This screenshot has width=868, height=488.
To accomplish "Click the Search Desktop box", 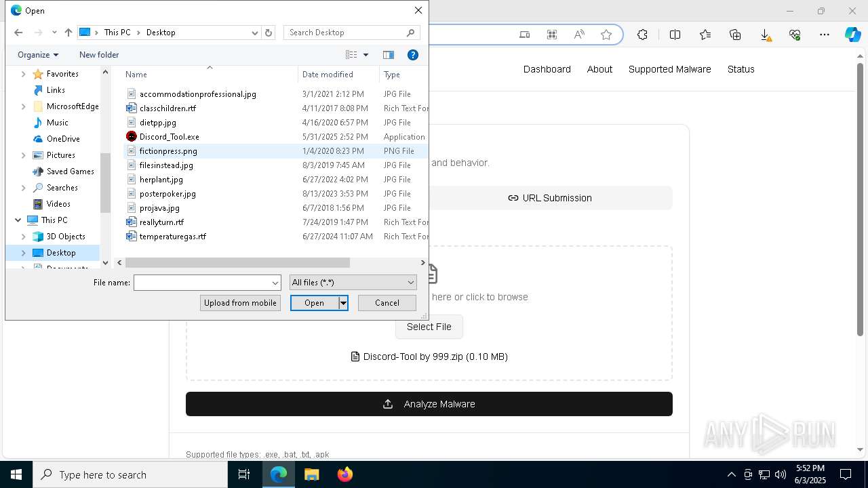I will [351, 33].
